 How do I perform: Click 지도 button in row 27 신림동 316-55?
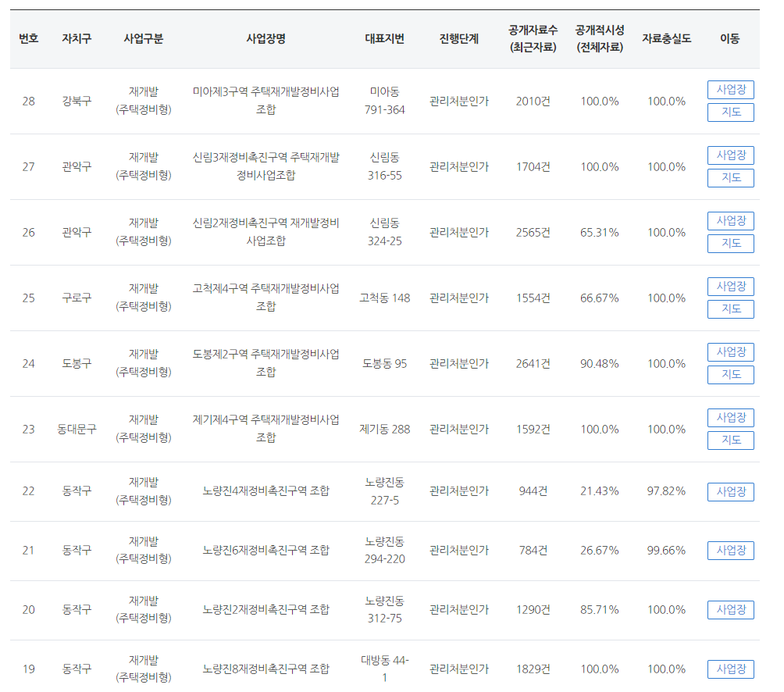(730, 177)
